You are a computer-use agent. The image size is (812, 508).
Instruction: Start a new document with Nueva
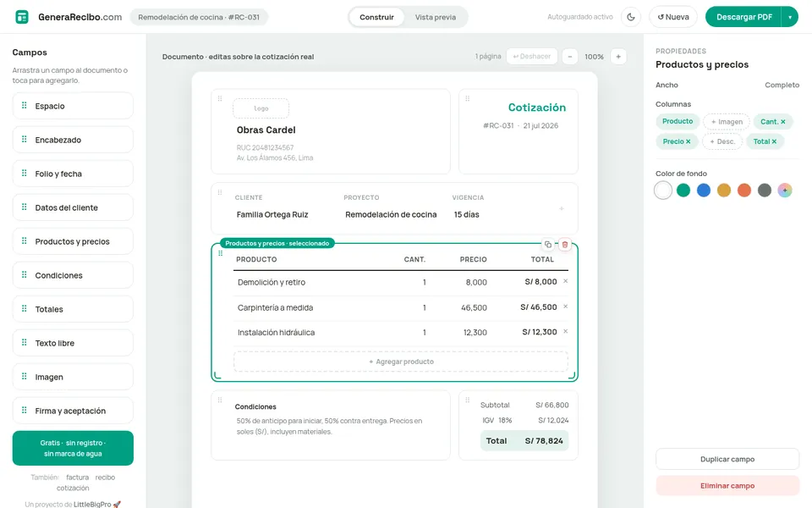pos(673,17)
